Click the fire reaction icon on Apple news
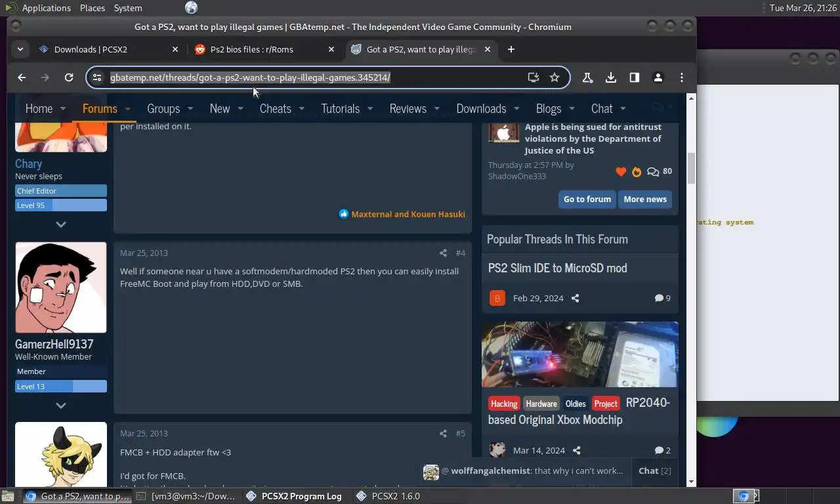 click(636, 172)
